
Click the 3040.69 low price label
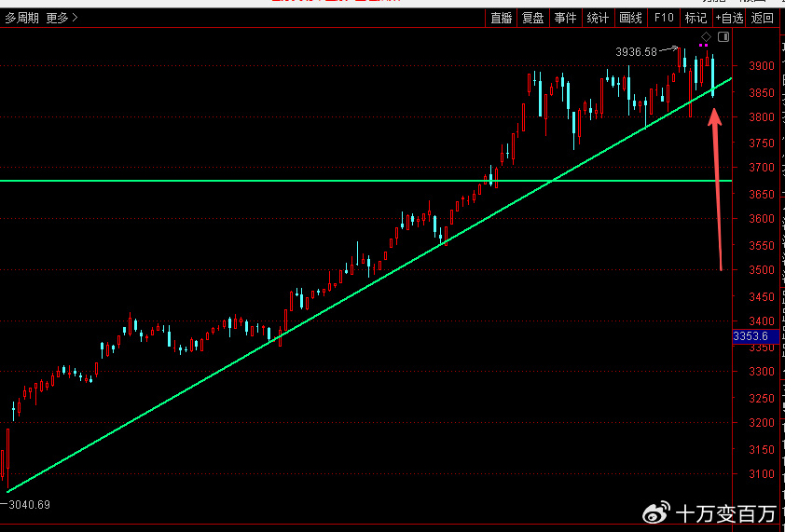tap(30, 504)
